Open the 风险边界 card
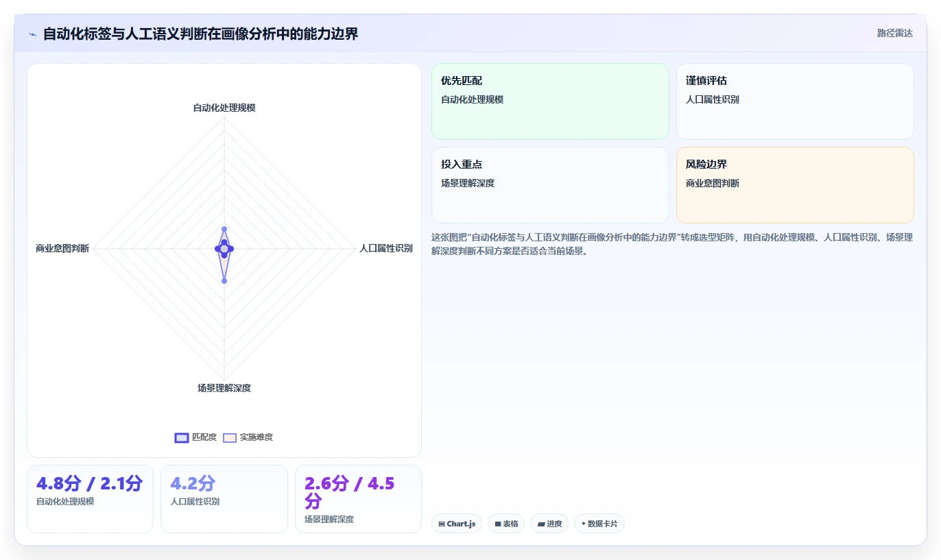Viewport: 941px width, 560px height. coord(795,185)
